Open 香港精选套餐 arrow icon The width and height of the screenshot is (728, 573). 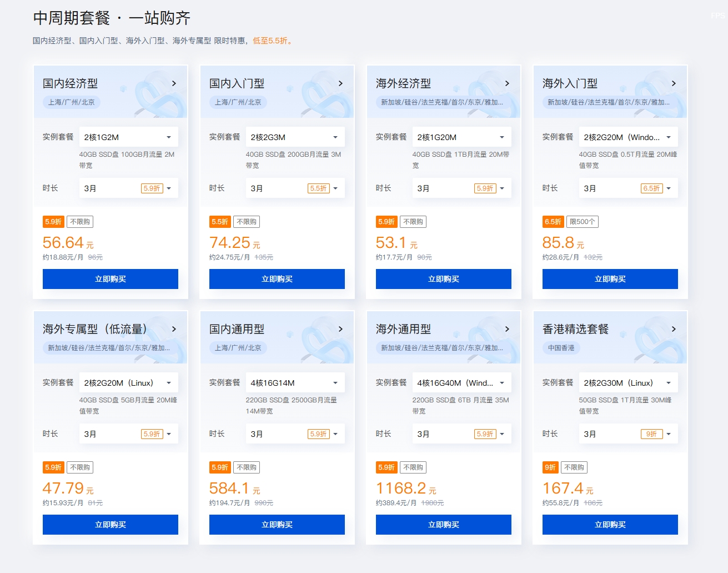674,329
